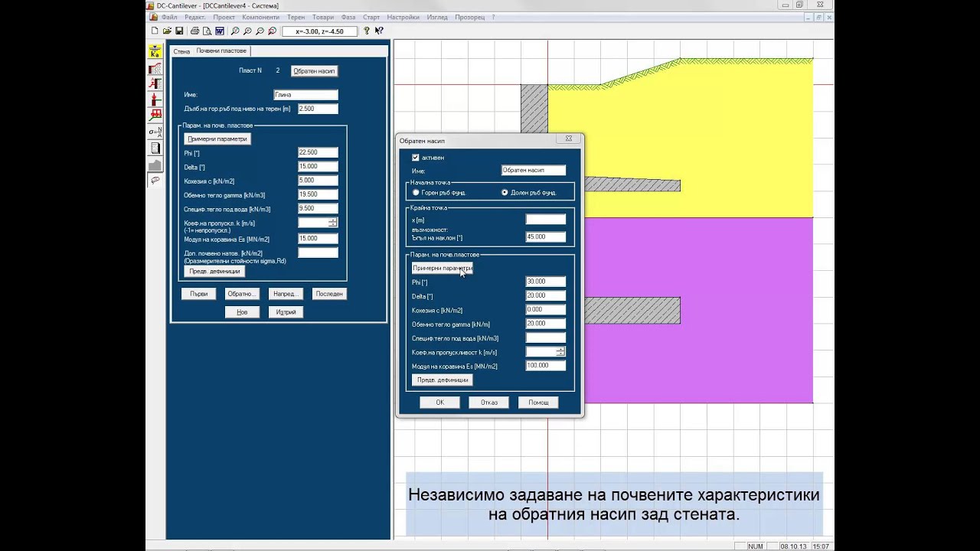Viewport: 980px width, 551px height.
Task: Click the DC-Cantilever menu bar app icon
Action: point(152,17)
